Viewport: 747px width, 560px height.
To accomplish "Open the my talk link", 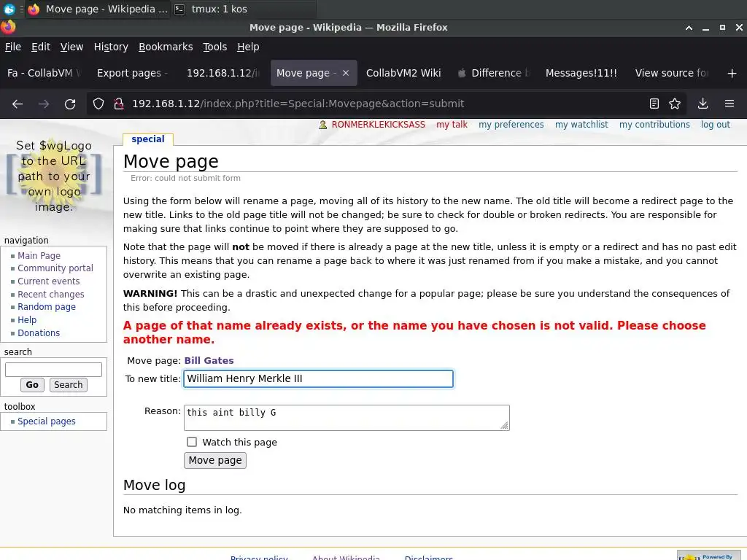I will point(452,125).
